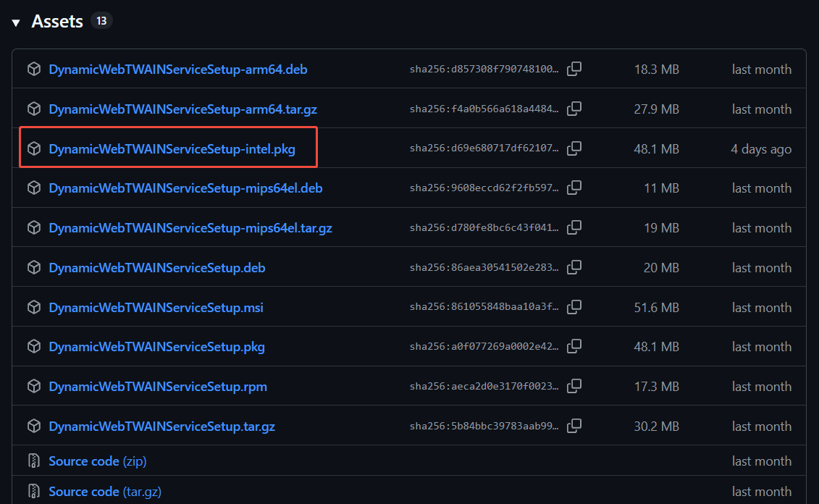Image resolution: width=819 pixels, height=504 pixels.
Task: Click package icon beside DynamicWebTWAINServiceSetup.rpm
Action: 34,386
